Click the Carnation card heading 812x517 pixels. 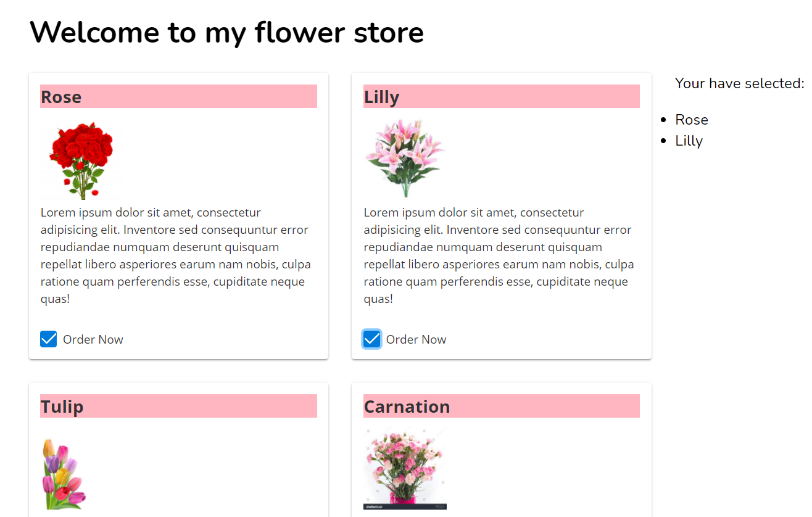coord(407,407)
